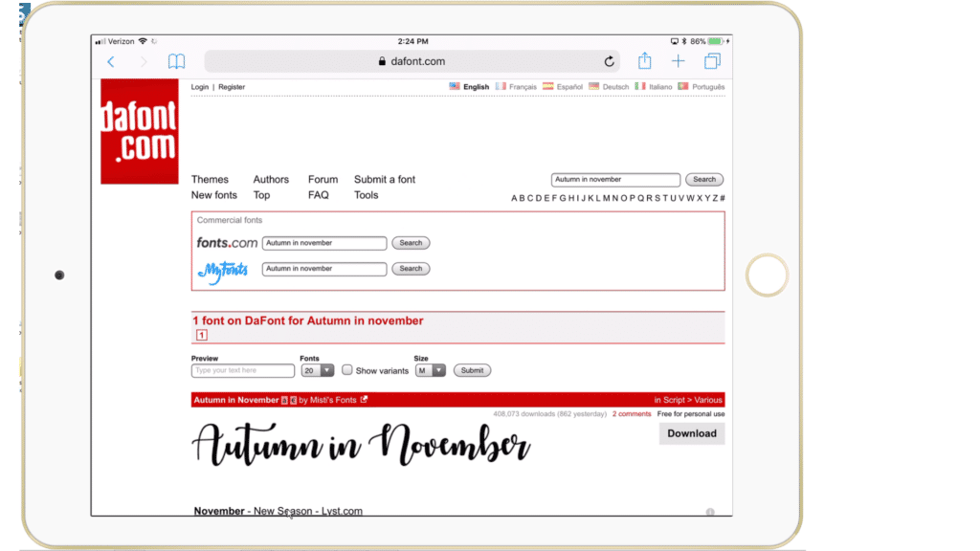Switch language to Français

click(x=523, y=87)
